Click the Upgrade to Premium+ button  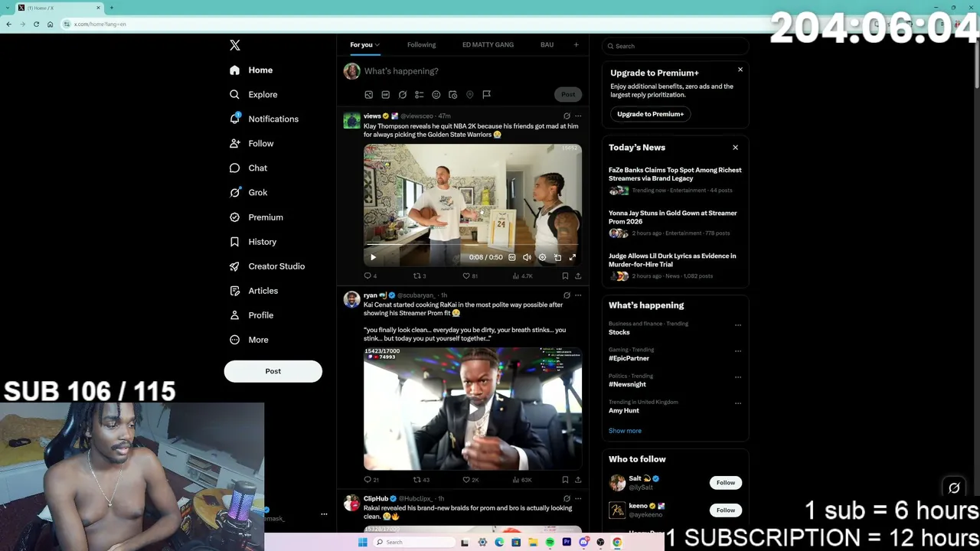651,114
